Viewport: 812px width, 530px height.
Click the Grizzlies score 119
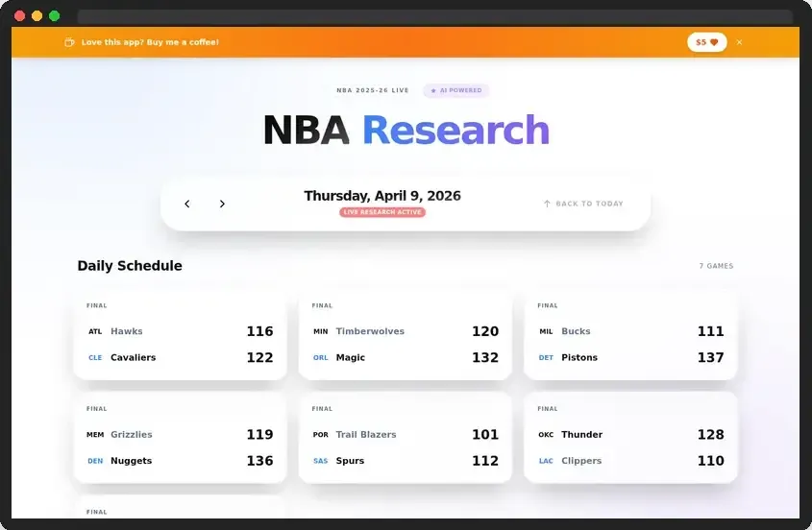259,435
